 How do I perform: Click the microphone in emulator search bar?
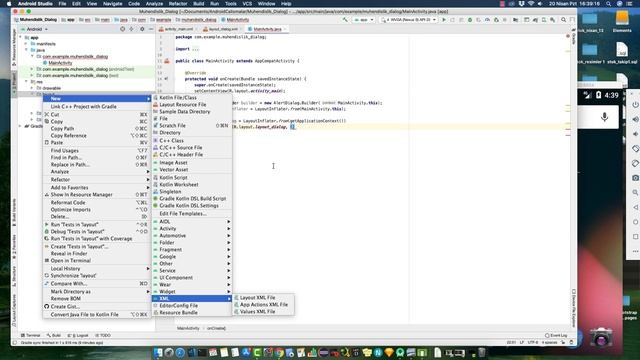[604, 117]
